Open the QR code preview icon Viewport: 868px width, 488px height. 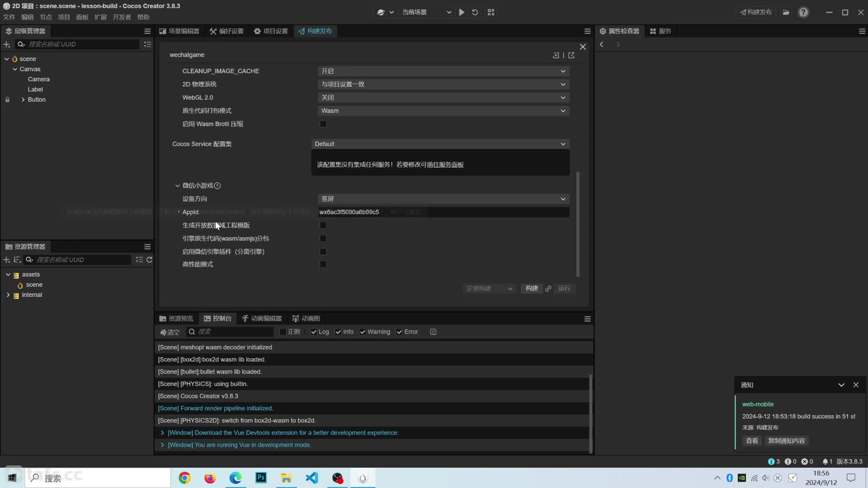point(491,12)
